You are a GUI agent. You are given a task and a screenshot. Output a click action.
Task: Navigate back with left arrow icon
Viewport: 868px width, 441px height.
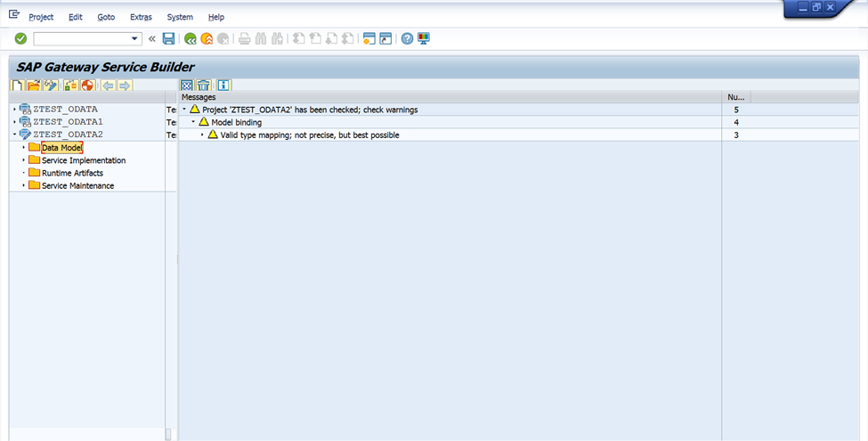(108, 86)
